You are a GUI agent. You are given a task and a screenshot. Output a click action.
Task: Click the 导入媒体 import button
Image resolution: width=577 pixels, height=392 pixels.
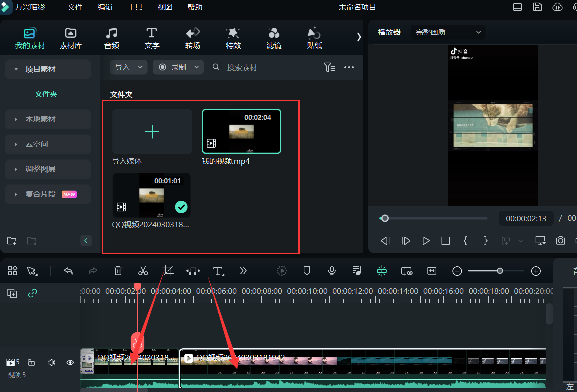151,131
